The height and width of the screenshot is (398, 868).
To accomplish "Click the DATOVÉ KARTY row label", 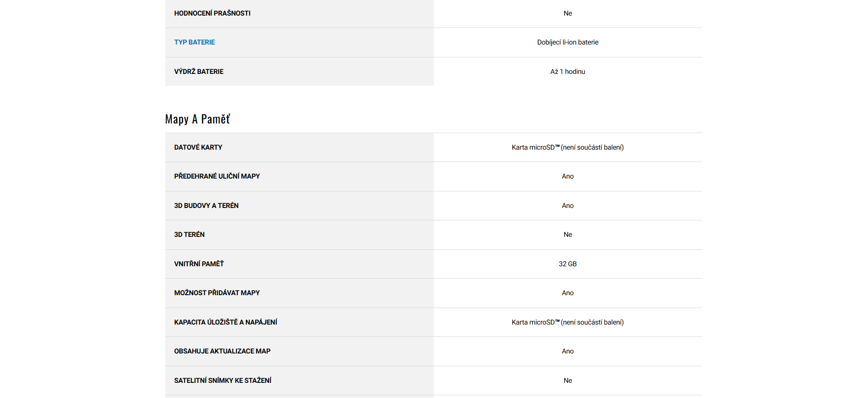I will pyautogui.click(x=198, y=147).
